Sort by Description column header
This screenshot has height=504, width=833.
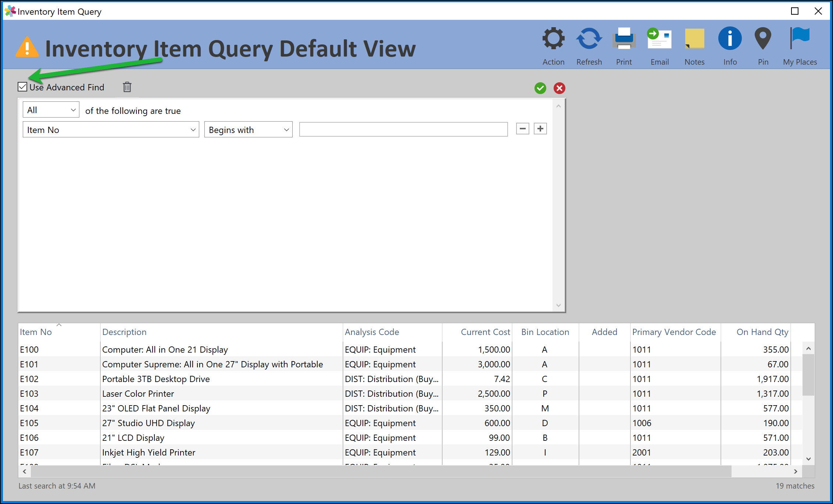124,332
